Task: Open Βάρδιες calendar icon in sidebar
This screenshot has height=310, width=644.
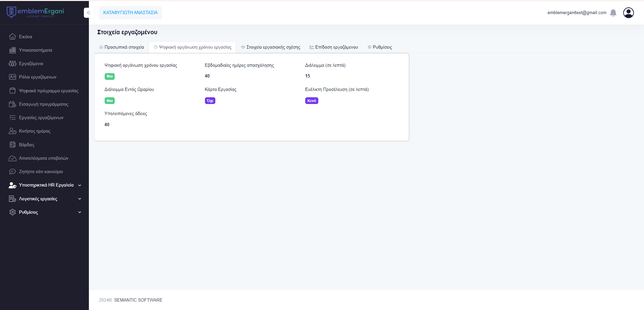Action: [12, 145]
